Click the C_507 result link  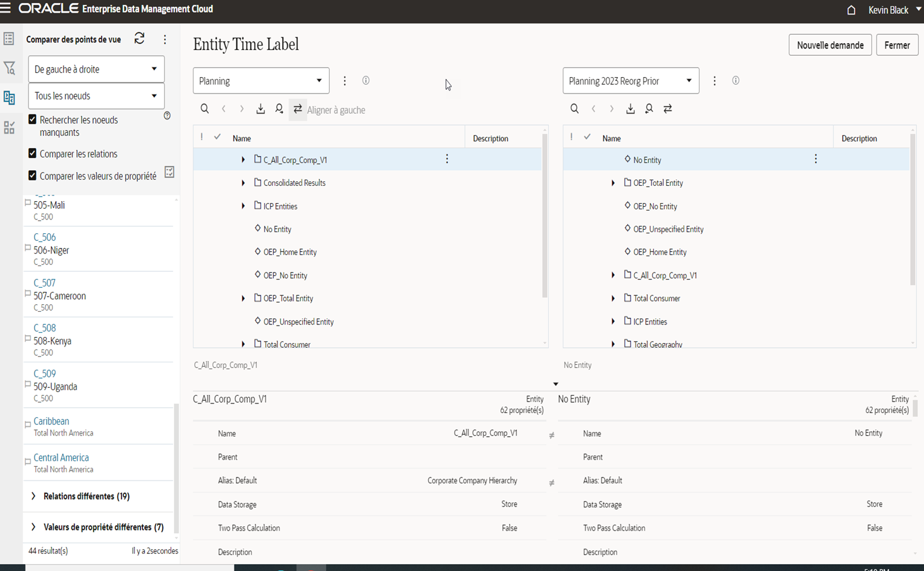tap(44, 283)
